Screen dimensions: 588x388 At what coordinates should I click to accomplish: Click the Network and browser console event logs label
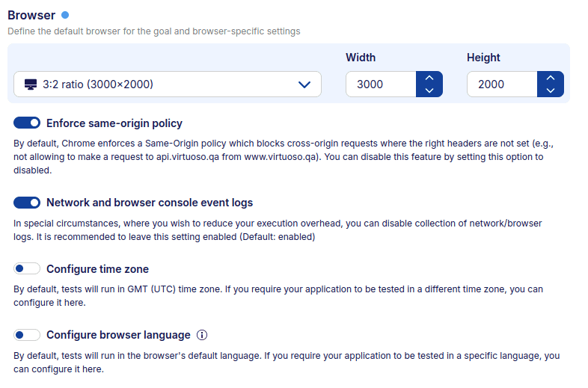(x=150, y=203)
